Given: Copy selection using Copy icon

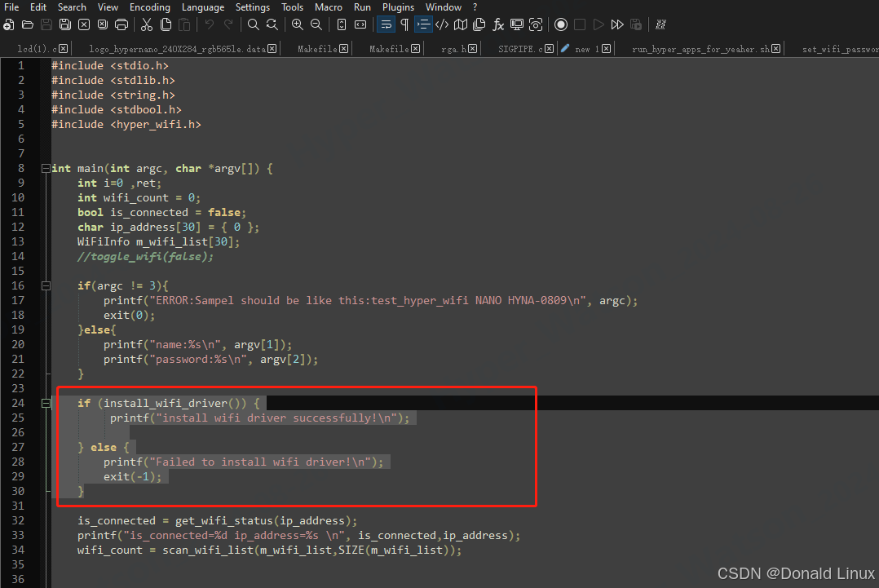Looking at the screenshot, I should click(166, 24).
